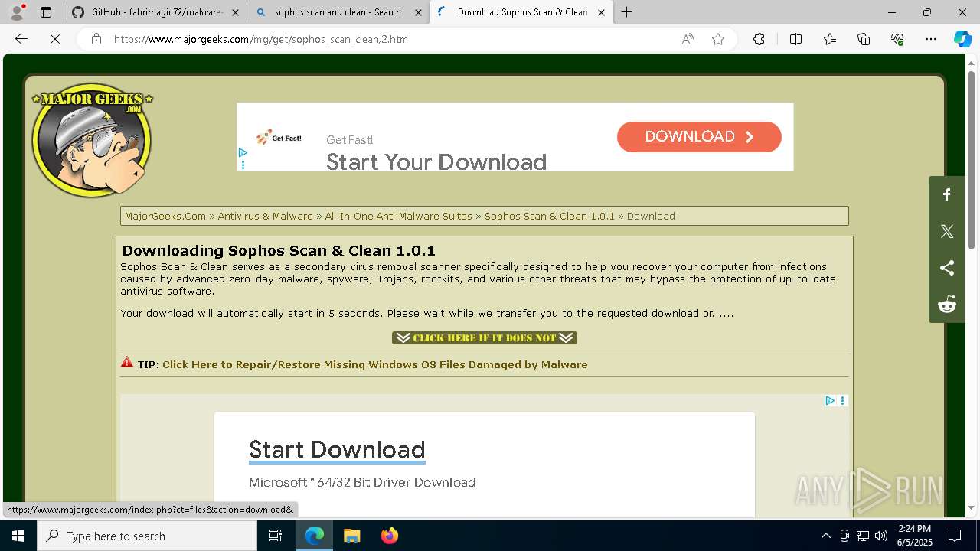The image size is (980, 551).
Task: Stop loading the page
Action: pyautogui.click(x=55, y=39)
